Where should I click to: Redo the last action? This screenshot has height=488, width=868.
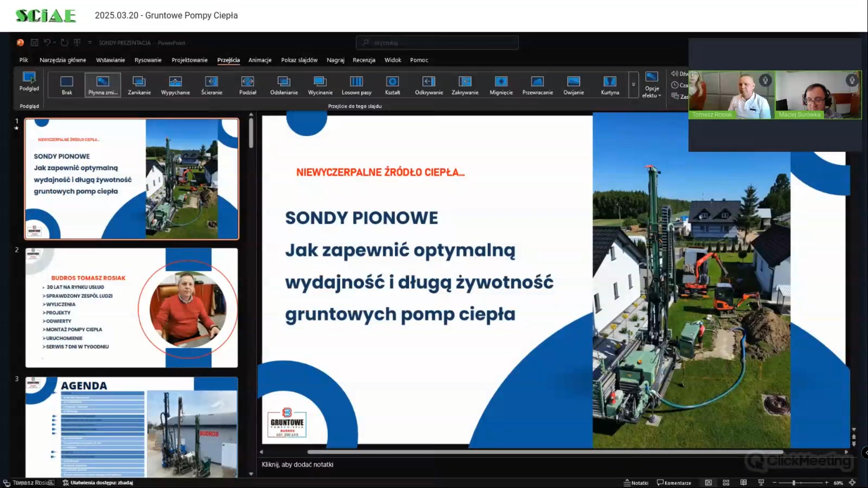pyautogui.click(x=64, y=42)
